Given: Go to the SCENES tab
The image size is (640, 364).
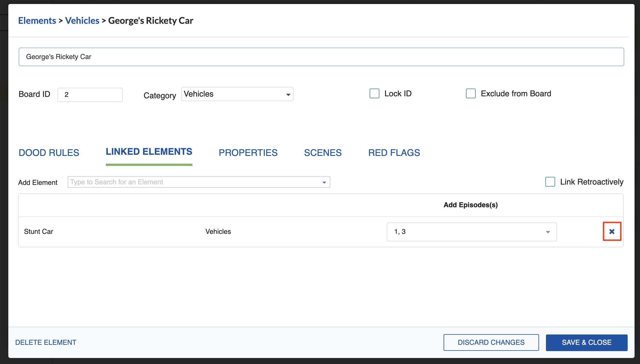Looking at the screenshot, I should pos(323,152).
